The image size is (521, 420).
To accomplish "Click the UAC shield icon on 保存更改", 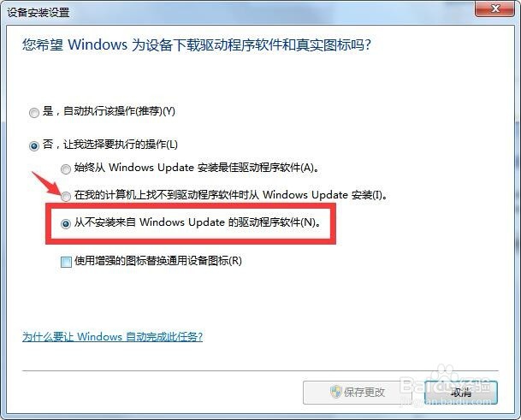I will click(x=336, y=392).
